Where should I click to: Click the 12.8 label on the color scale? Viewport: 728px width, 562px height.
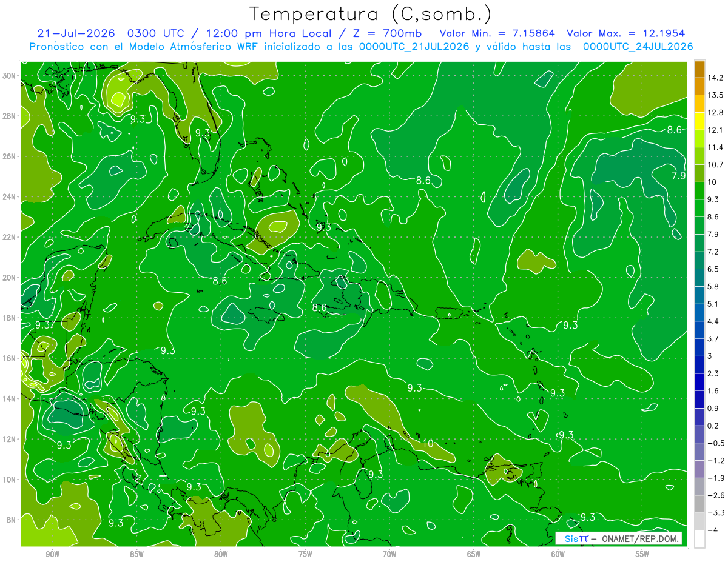point(715,113)
